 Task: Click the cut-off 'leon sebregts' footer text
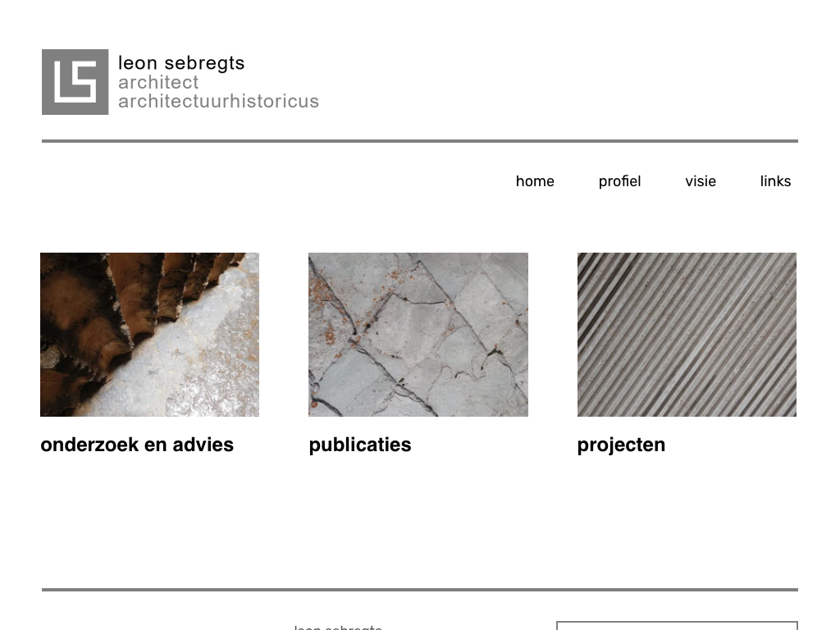338,627
